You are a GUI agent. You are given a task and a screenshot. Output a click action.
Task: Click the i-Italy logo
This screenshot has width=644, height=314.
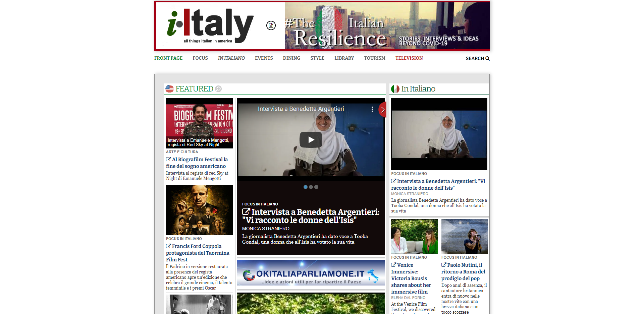(210, 26)
